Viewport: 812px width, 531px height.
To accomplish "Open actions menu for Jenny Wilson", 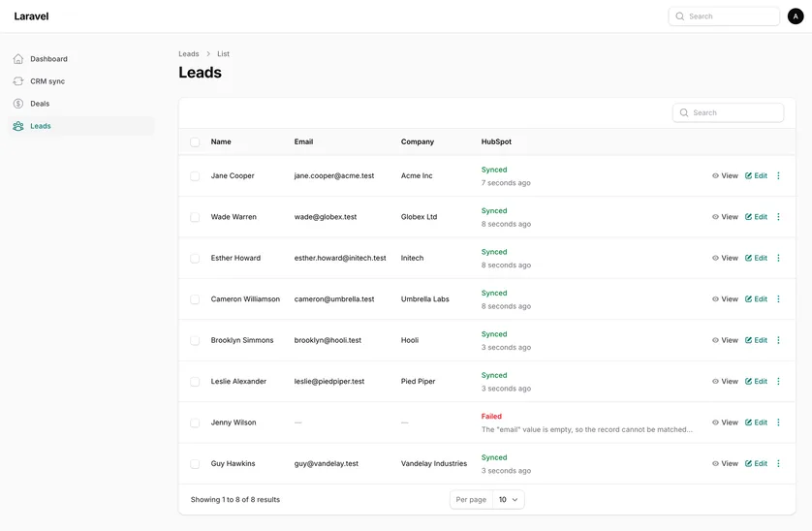I will tap(778, 422).
